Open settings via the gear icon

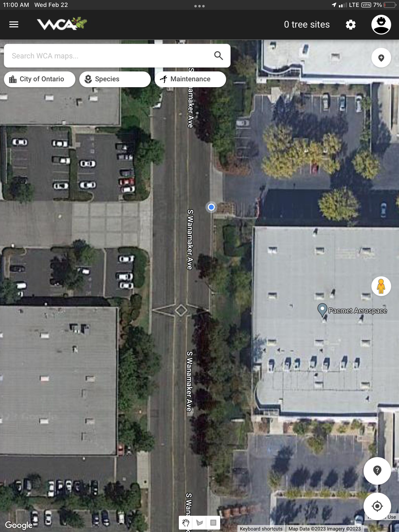[x=350, y=25]
